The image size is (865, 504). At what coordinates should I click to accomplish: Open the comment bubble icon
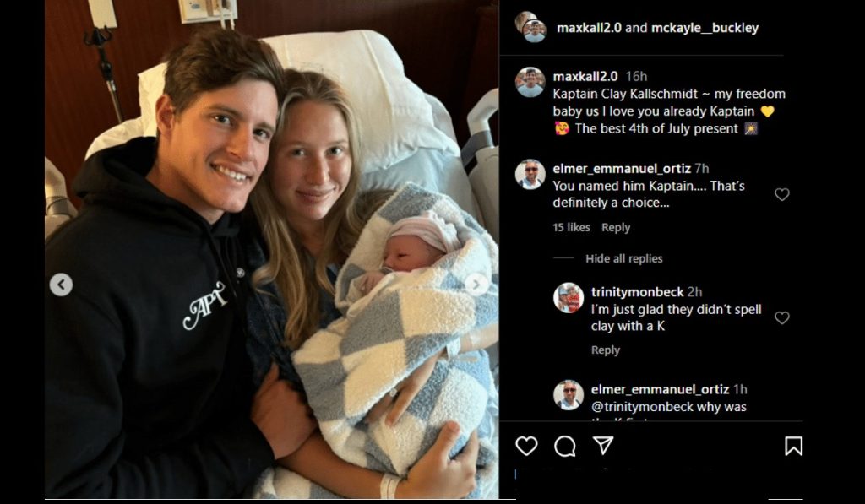point(565,446)
